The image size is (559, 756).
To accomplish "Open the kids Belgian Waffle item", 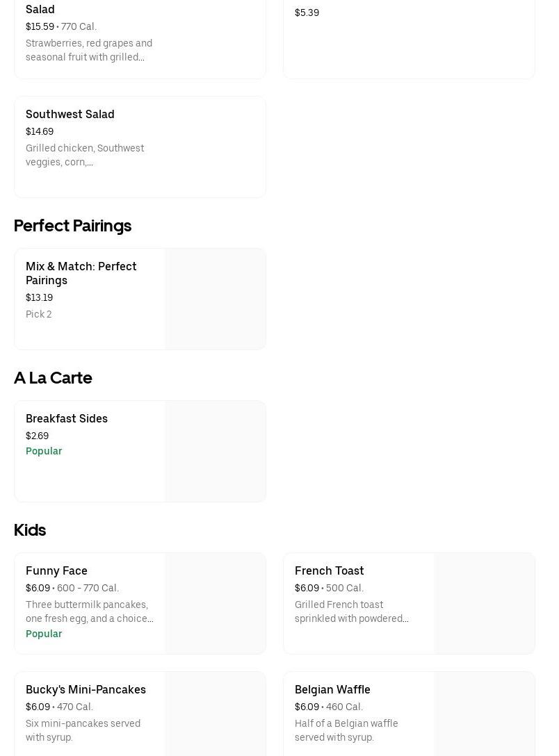I will (409, 714).
